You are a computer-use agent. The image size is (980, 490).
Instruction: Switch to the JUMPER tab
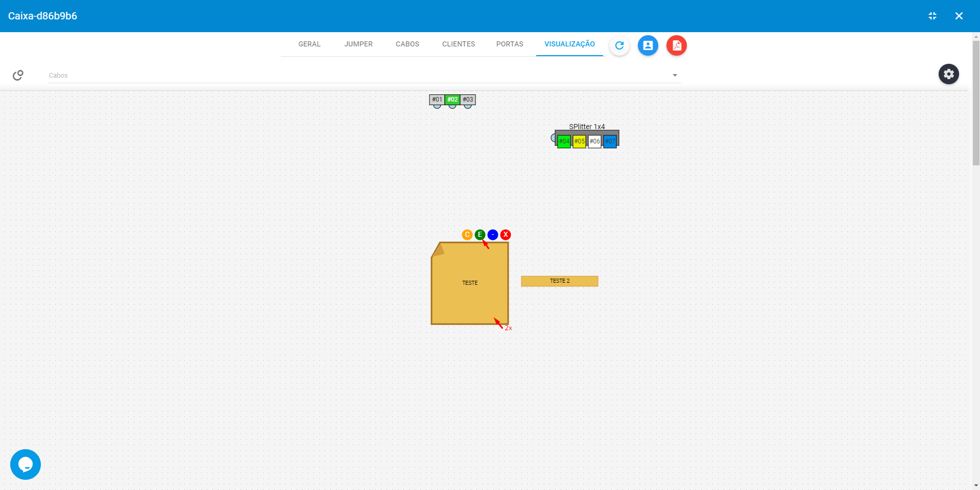point(358,44)
